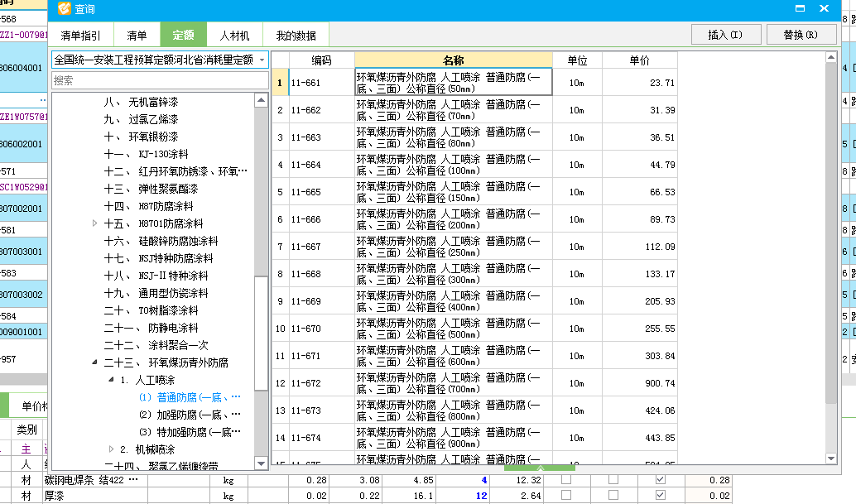Maximize the 查询 dialog window

point(801,8)
